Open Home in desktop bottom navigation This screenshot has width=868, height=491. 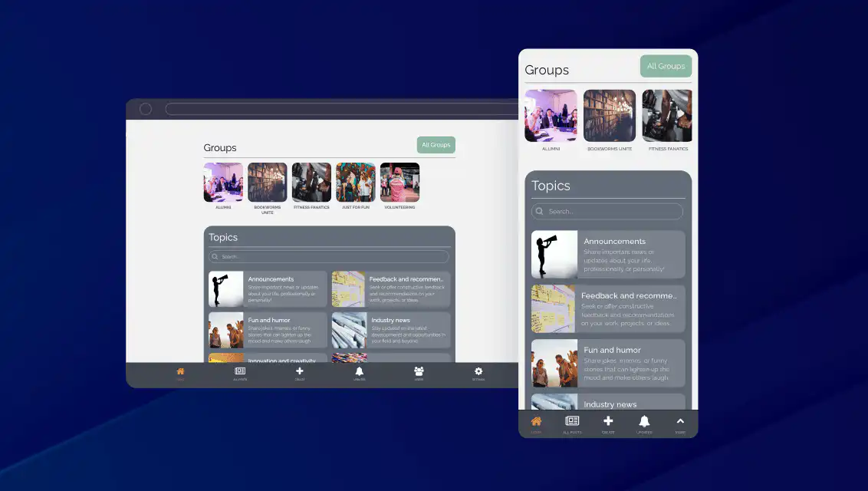180,374
